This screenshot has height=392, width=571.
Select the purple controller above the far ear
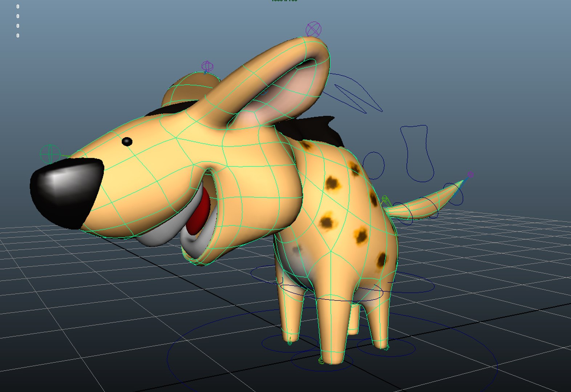(x=207, y=66)
